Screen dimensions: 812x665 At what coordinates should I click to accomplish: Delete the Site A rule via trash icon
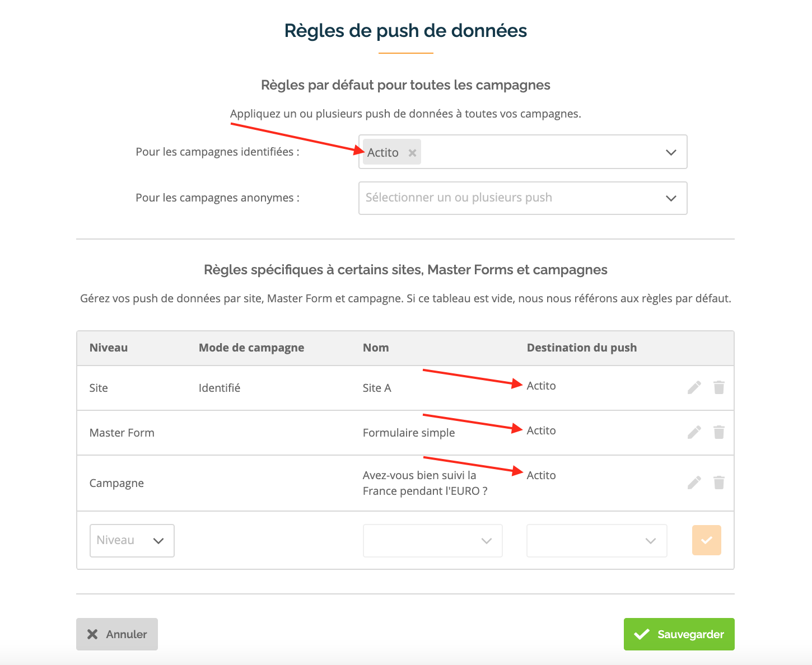click(x=719, y=387)
